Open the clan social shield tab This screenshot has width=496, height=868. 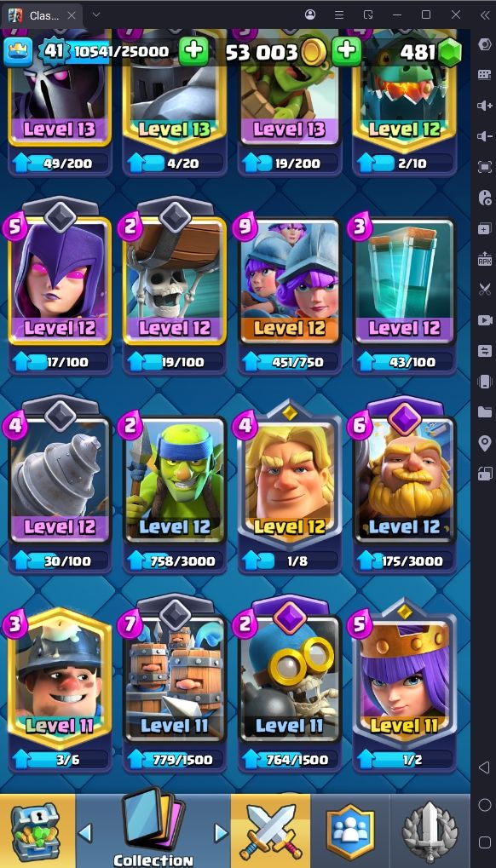(350, 831)
